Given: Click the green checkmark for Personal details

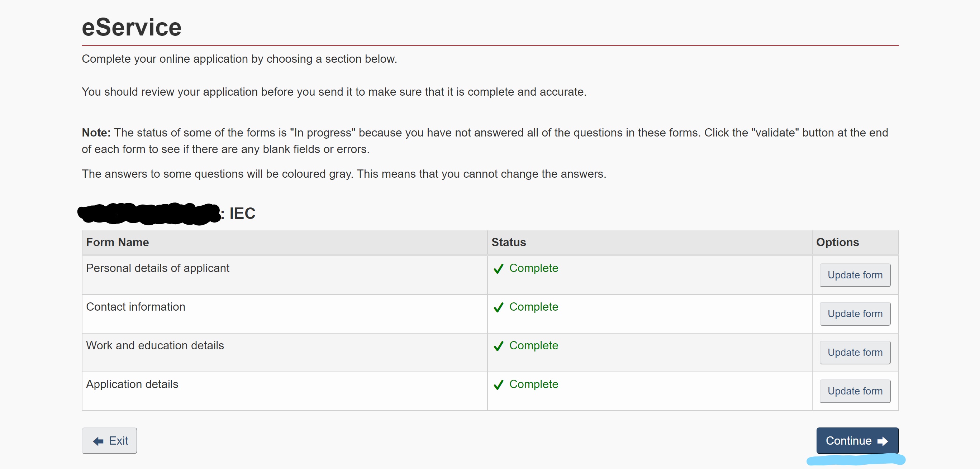Looking at the screenshot, I should coord(498,269).
